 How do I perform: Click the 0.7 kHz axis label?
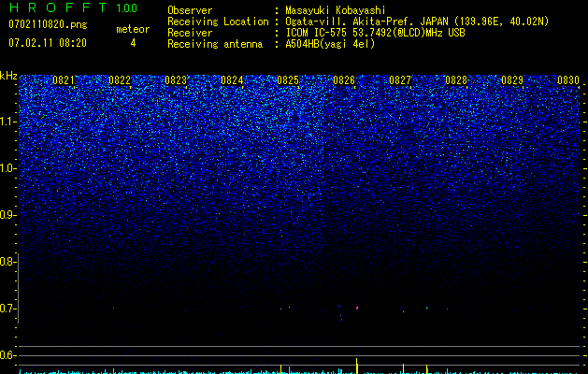coord(7,309)
